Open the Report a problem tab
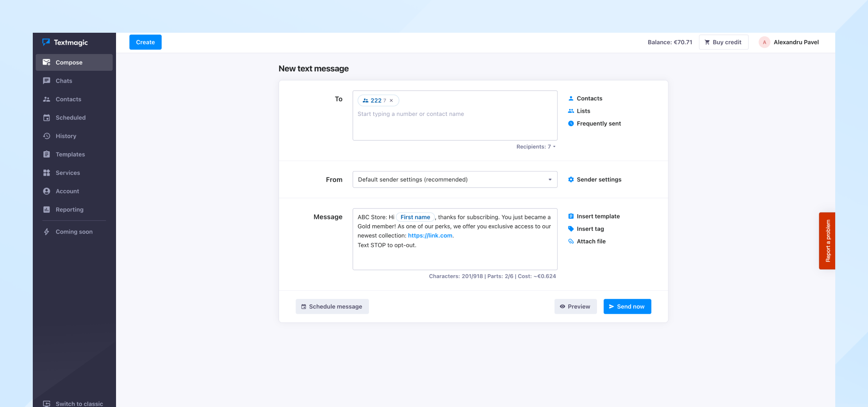This screenshot has width=868, height=407. (827, 241)
